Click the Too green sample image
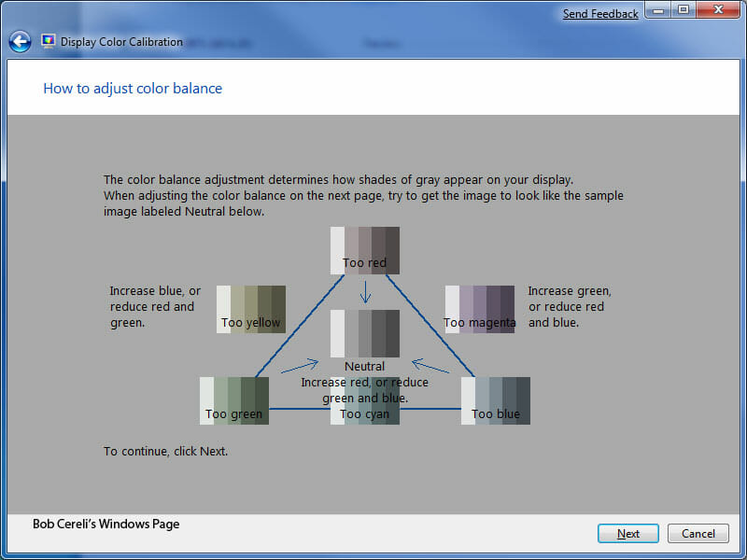The height and width of the screenshot is (560, 747). point(234,400)
